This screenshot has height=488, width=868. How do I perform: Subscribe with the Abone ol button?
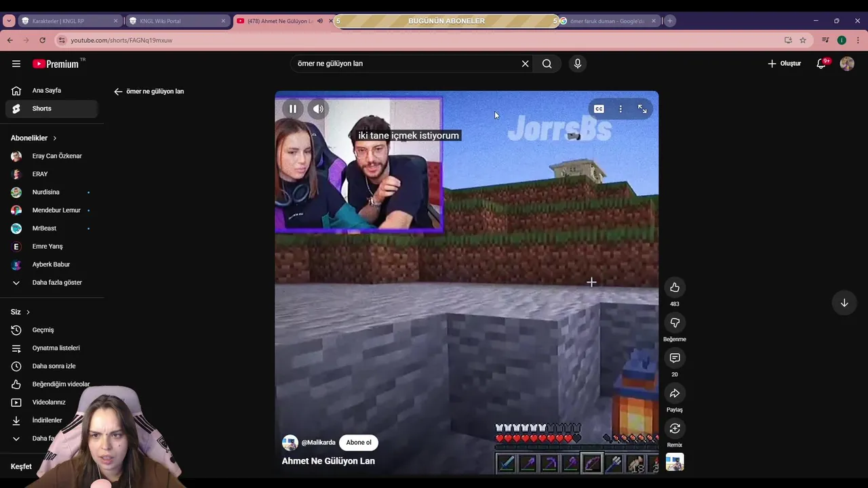click(359, 443)
